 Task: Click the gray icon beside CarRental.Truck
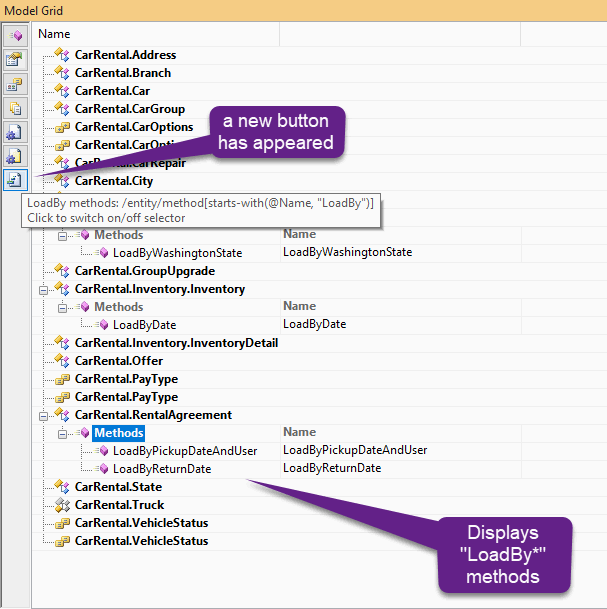(62, 505)
